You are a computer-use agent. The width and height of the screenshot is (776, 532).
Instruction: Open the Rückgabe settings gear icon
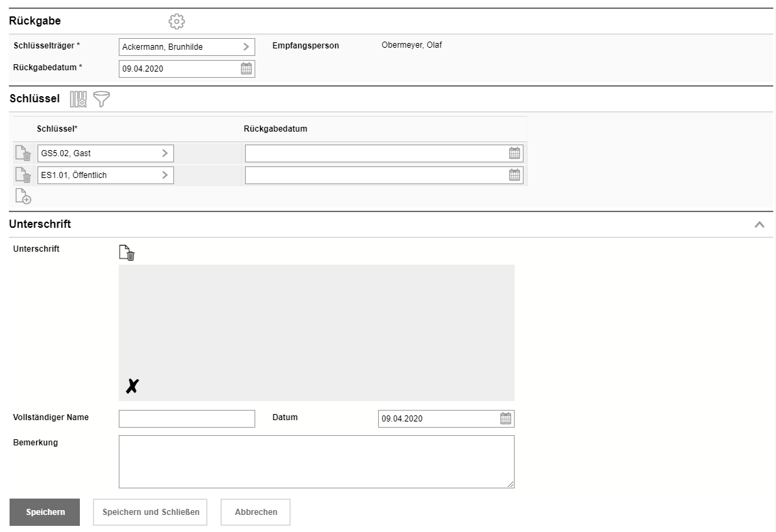177,22
